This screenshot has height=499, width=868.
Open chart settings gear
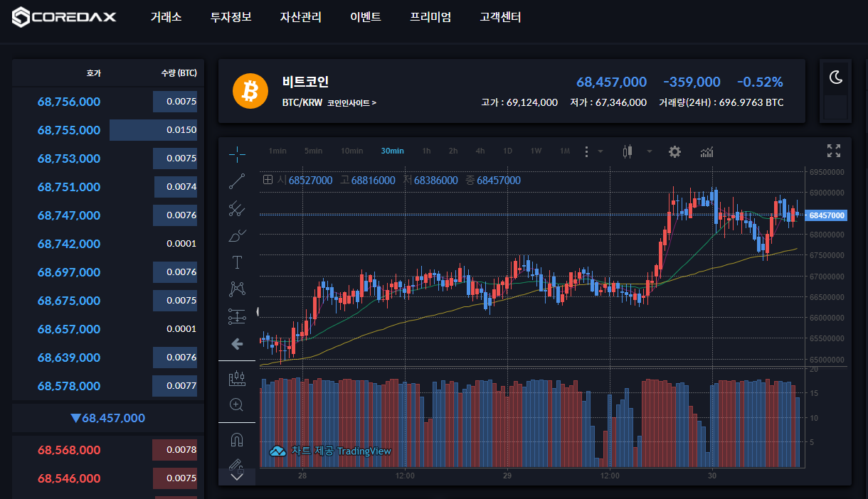pos(674,151)
